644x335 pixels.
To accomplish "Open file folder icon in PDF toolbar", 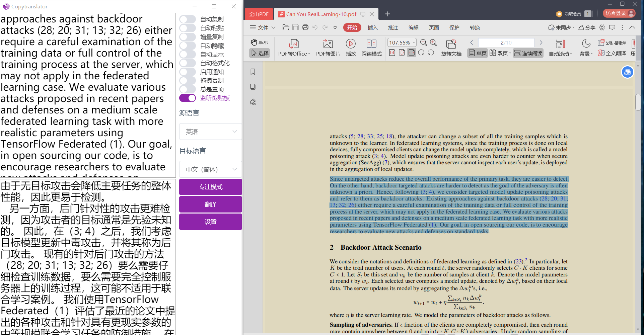I will [286, 27].
